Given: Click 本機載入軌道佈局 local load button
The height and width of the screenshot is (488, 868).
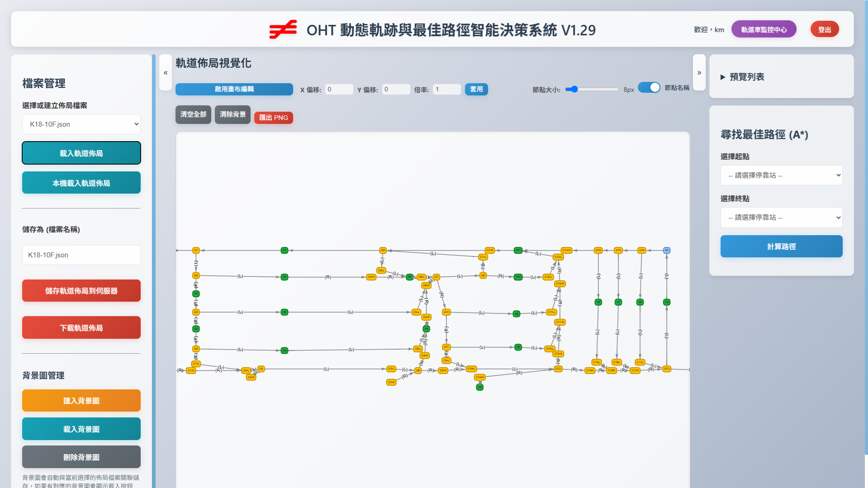Looking at the screenshot, I should 81,183.
